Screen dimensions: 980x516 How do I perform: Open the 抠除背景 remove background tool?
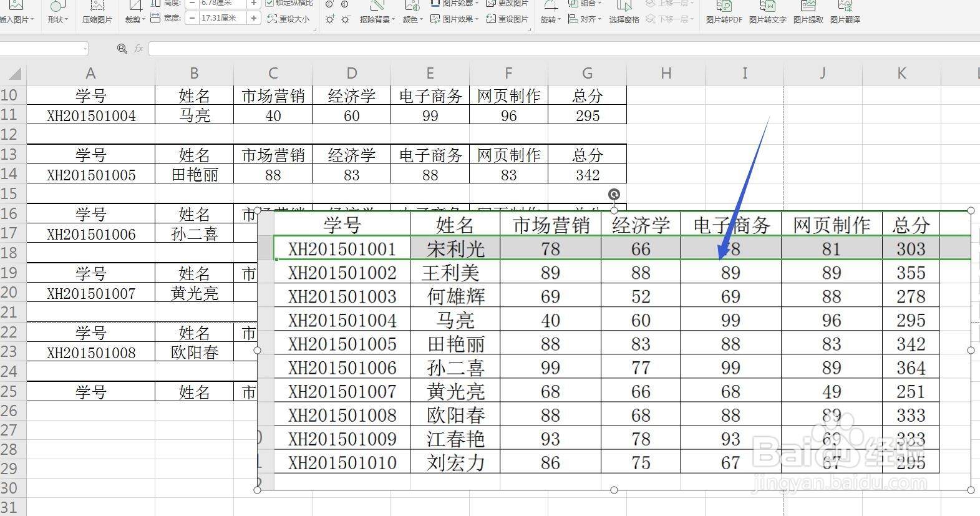tap(376, 12)
